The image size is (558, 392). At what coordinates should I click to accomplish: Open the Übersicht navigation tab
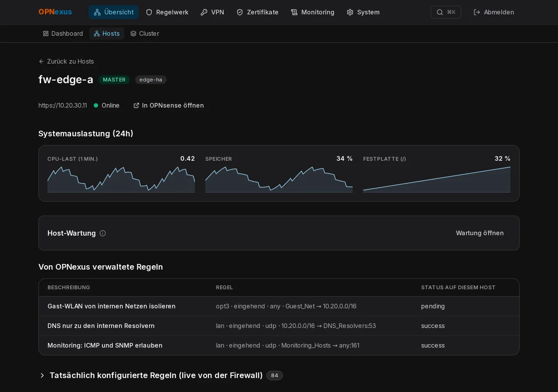pyautogui.click(x=113, y=12)
